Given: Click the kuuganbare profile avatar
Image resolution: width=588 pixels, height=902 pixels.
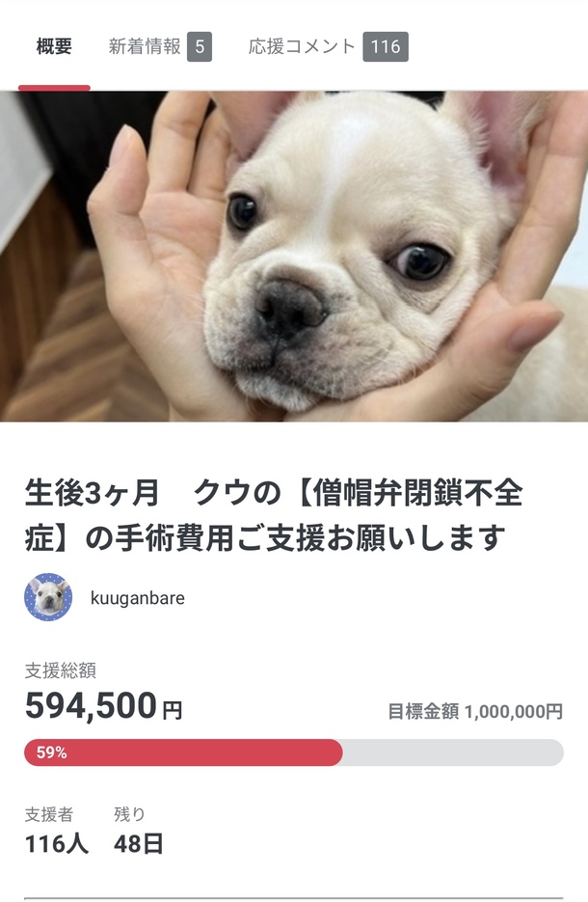Looking at the screenshot, I should click(x=48, y=597).
